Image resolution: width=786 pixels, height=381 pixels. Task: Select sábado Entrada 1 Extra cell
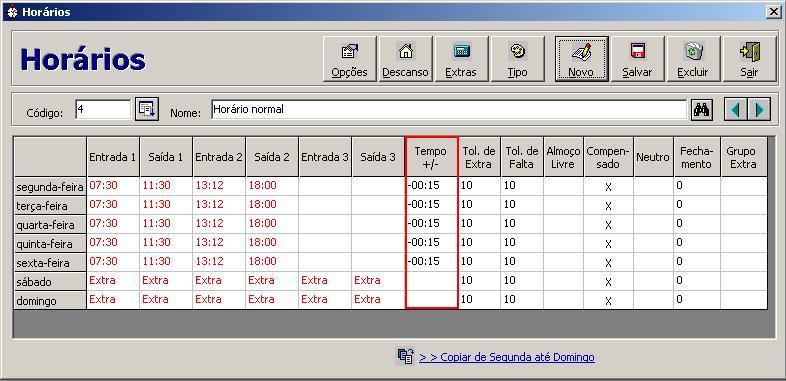tap(113, 281)
